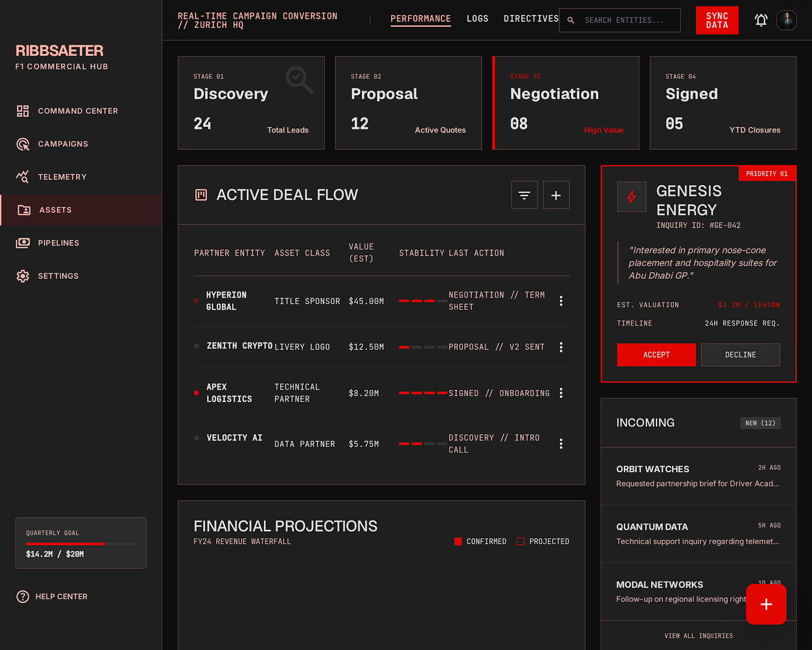Click the search magnifier icon
812x650 pixels.
pos(571,20)
